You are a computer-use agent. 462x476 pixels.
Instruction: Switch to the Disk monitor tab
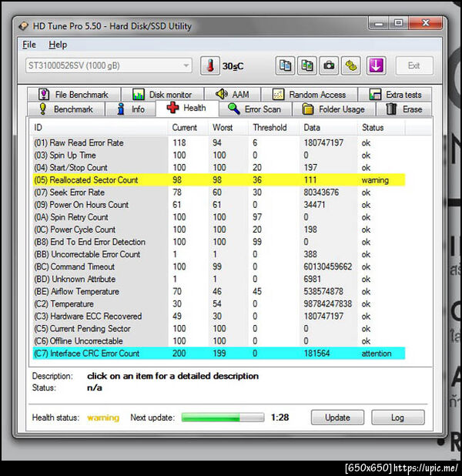pos(162,95)
